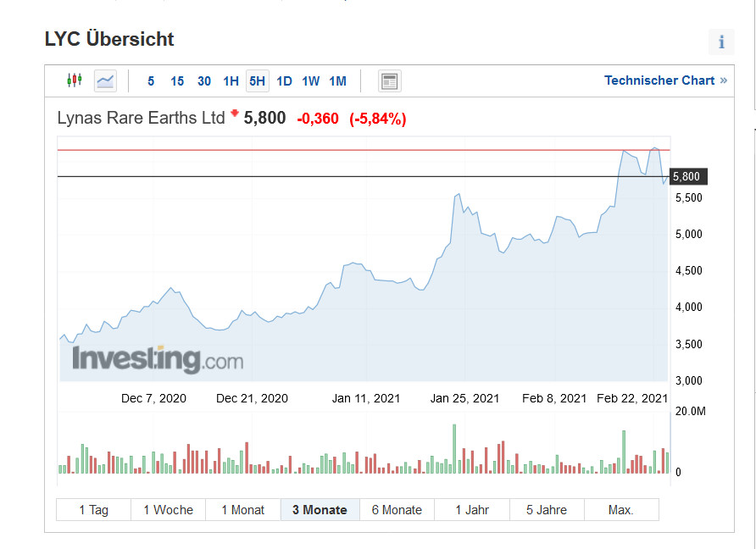Screen dimensions: 756x549
Task: Select the 1W interval
Action: coord(311,81)
